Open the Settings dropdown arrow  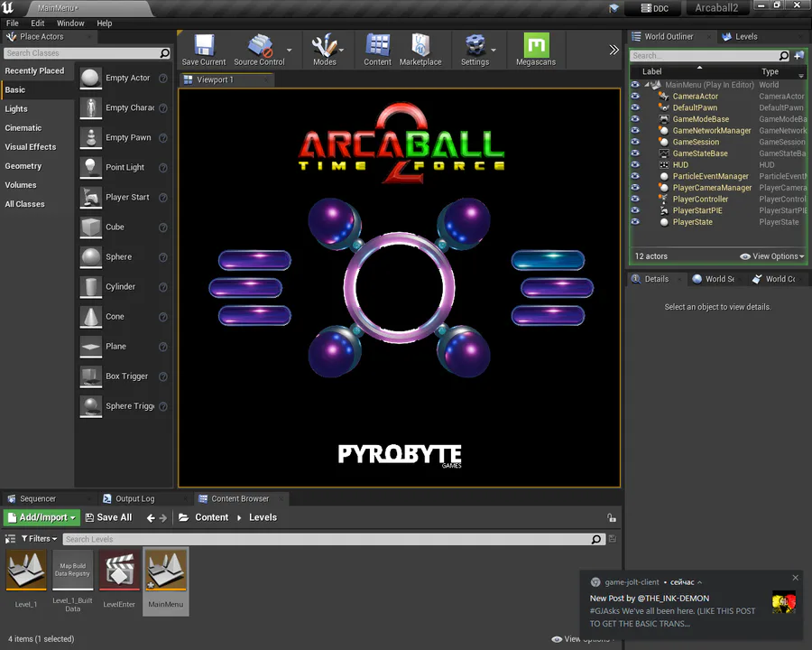point(493,51)
